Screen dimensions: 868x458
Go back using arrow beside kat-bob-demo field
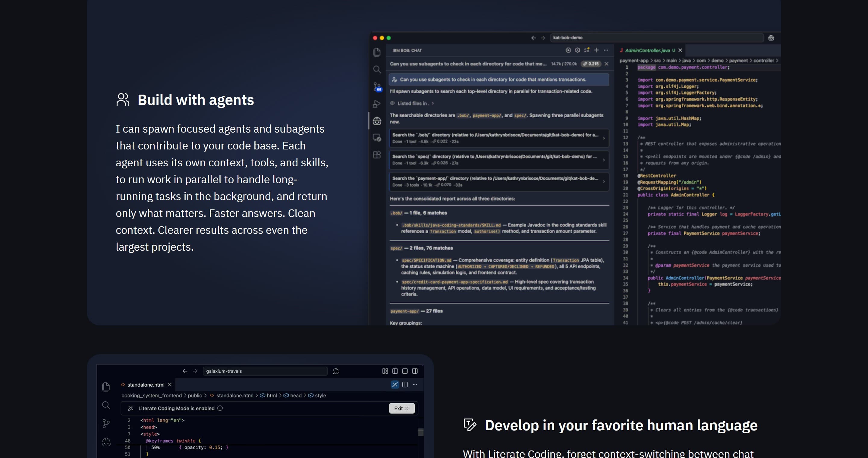click(533, 38)
